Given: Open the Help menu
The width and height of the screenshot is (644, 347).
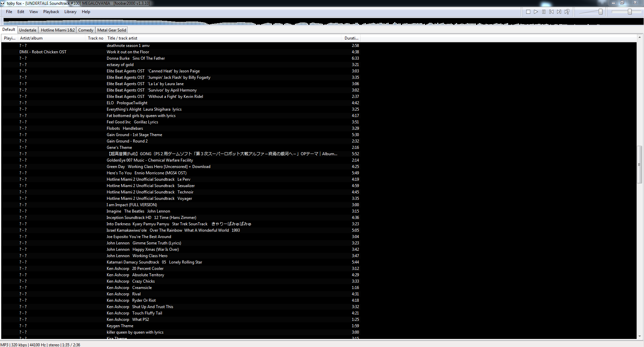Looking at the screenshot, I should tap(86, 12).
